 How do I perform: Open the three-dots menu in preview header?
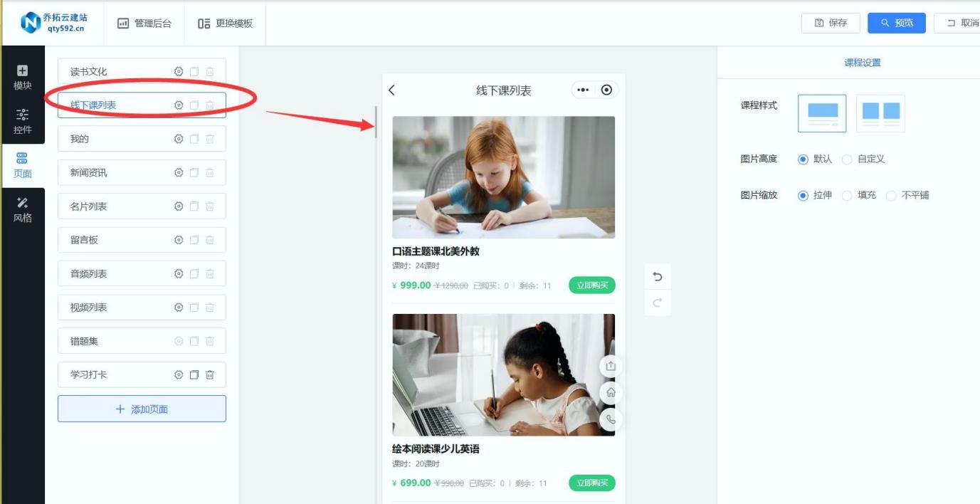[x=583, y=90]
